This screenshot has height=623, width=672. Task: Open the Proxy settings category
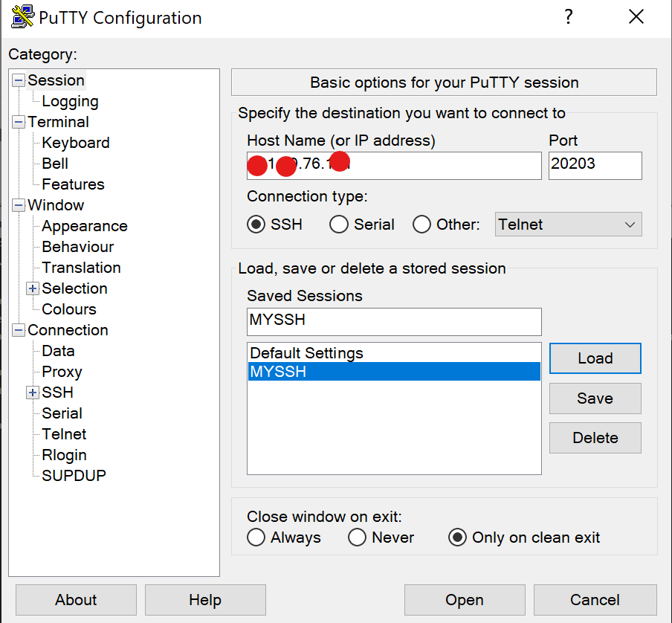click(x=62, y=372)
